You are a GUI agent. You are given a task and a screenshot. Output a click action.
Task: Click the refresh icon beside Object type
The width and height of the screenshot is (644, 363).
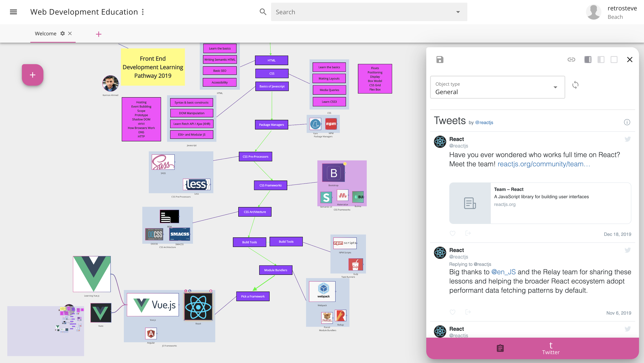click(x=575, y=85)
